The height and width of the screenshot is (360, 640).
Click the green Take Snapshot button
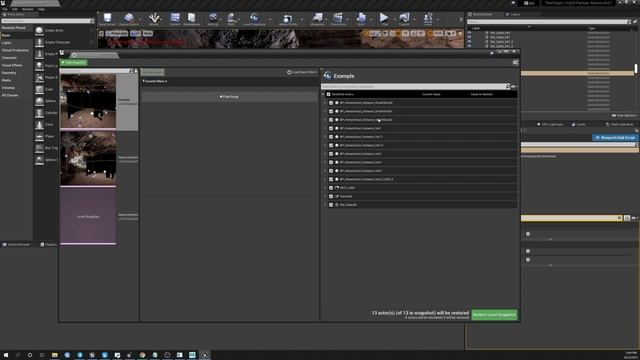coord(73,62)
